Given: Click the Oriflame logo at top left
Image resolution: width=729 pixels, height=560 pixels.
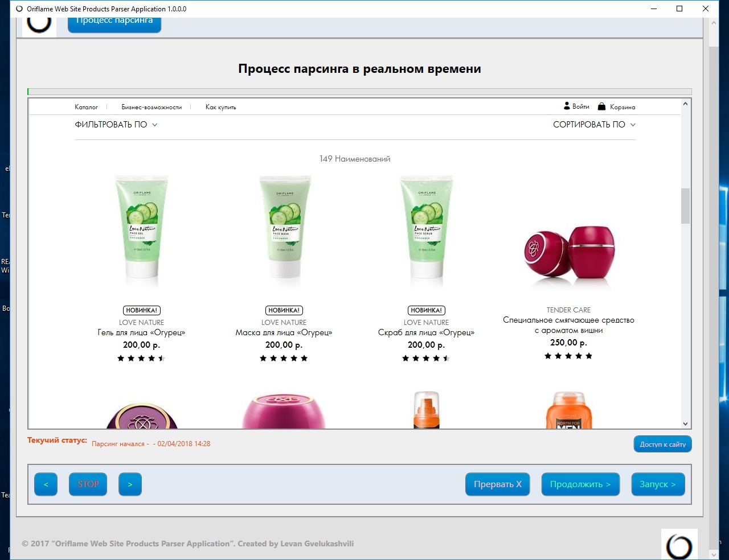Looking at the screenshot, I should click(x=39, y=26).
